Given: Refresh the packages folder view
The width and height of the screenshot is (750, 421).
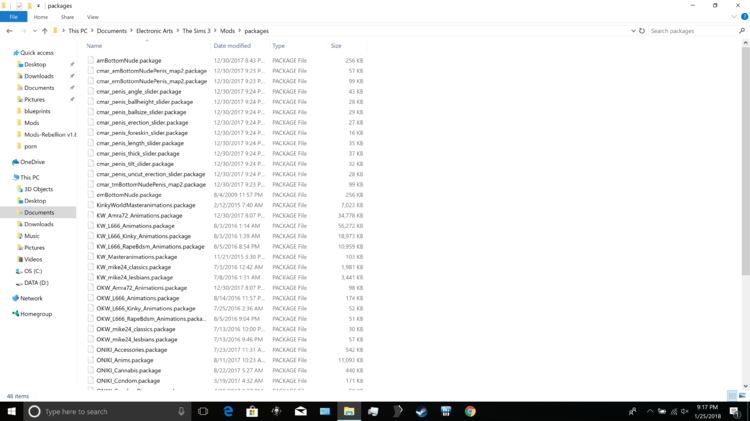Looking at the screenshot, I should pos(642,31).
